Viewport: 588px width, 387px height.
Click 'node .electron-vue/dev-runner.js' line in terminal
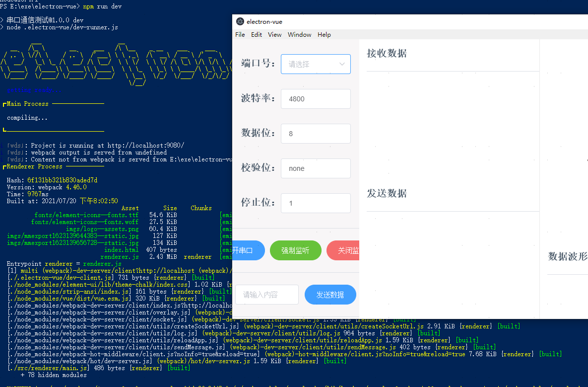pos(62,27)
